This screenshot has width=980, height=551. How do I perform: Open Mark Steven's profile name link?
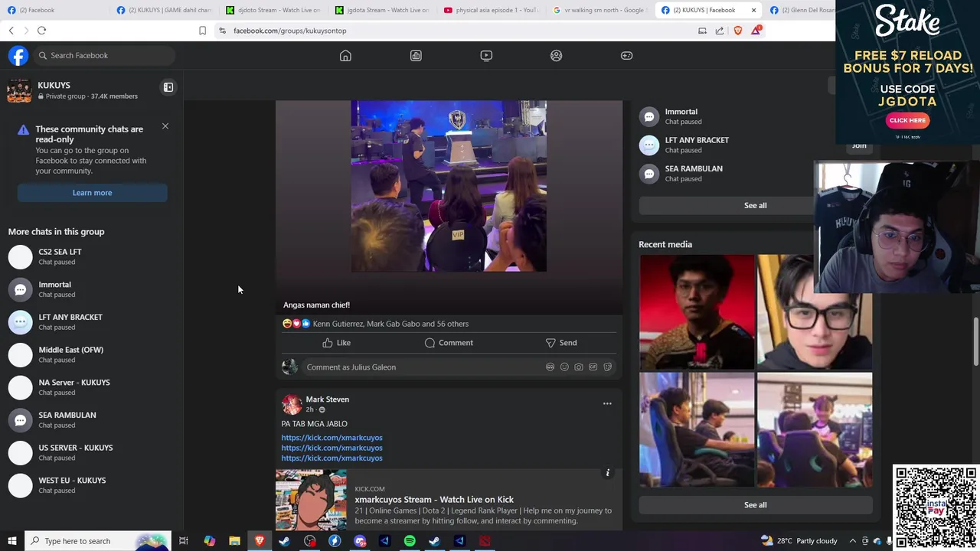[x=327, y=399]
